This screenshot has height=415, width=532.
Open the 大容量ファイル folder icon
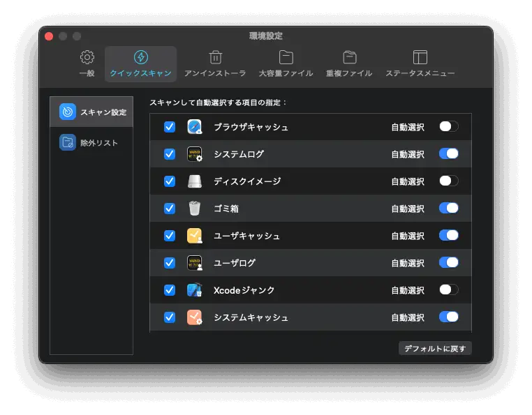click(286, 57)
